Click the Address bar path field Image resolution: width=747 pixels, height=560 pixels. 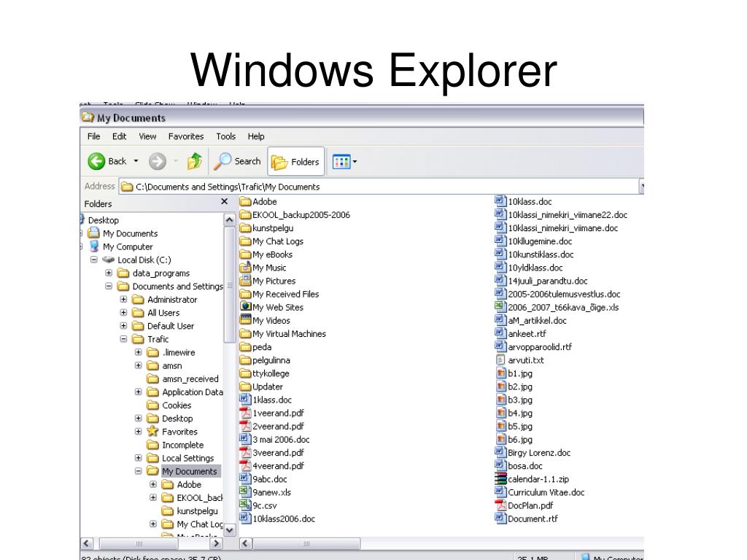point(379,187)
